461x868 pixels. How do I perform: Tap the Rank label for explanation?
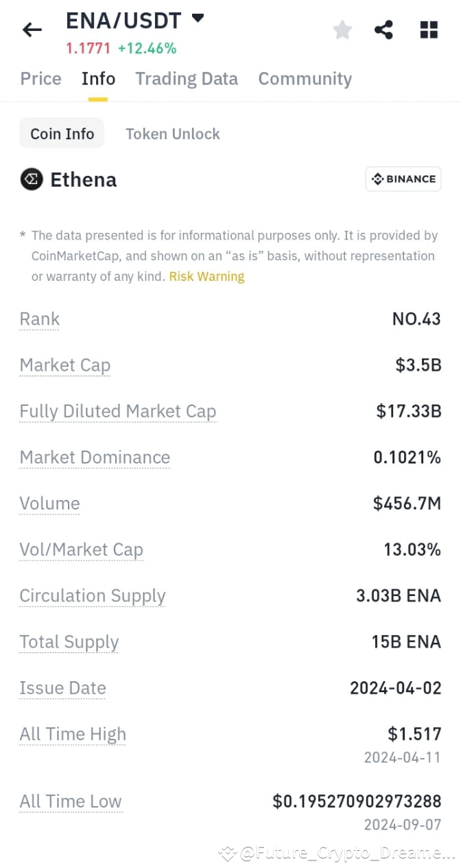point(40,319)
